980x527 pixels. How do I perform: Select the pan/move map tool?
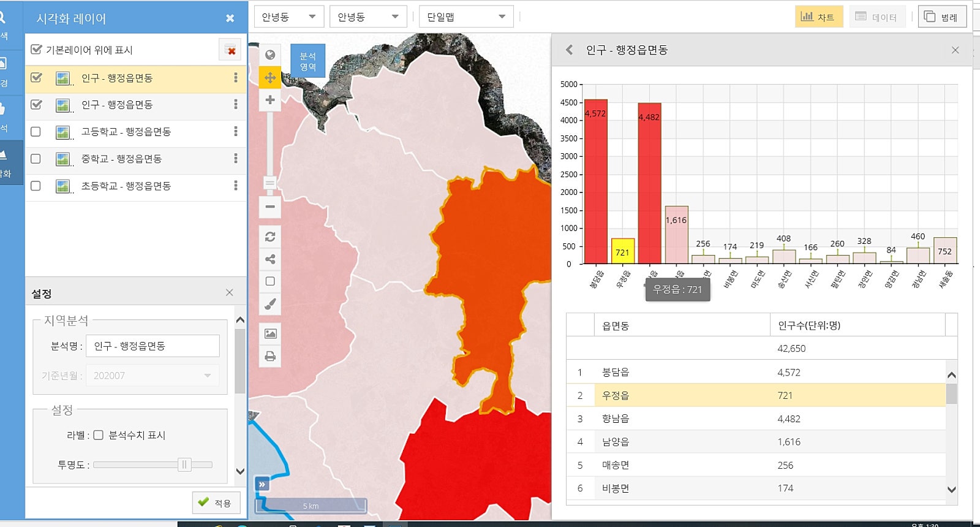point(270,78)
